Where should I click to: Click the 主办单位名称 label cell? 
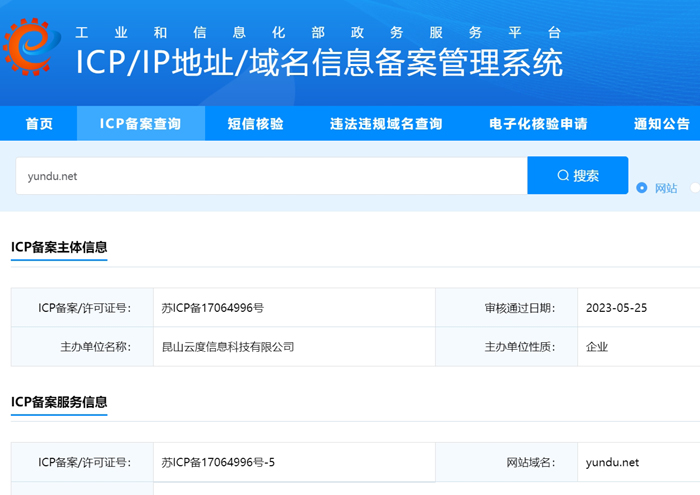82,347
